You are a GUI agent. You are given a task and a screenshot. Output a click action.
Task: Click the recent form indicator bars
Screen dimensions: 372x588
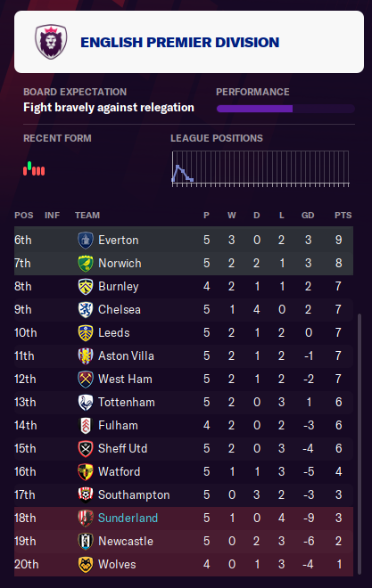(x=34, y=168)
